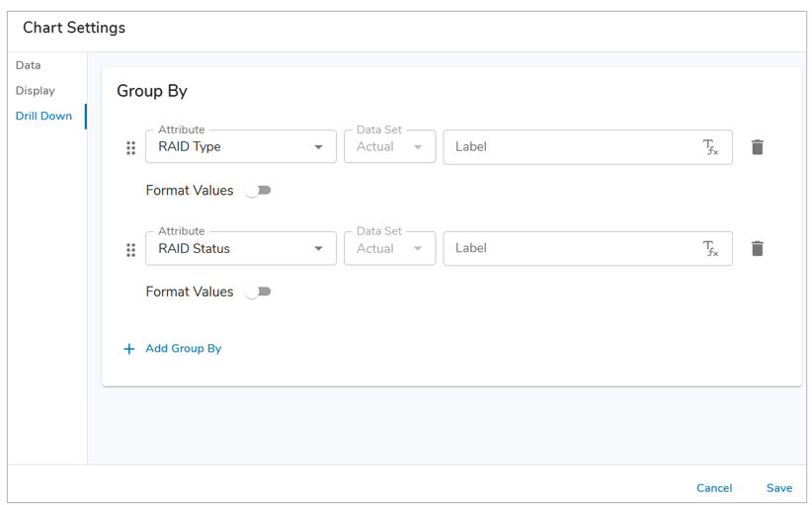Click the Label field for RAID Status
Viewport: 812px width, 505px height.
click(571, 249)
